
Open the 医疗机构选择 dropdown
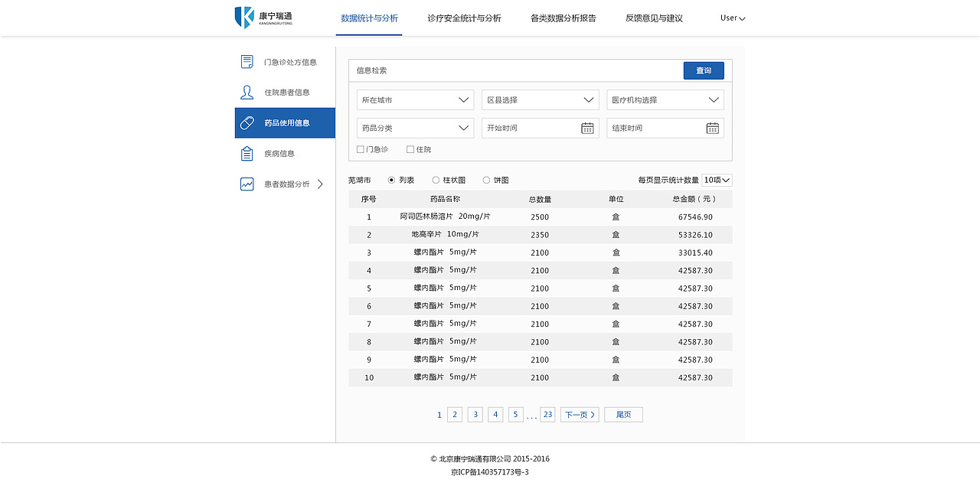(665, 100)
